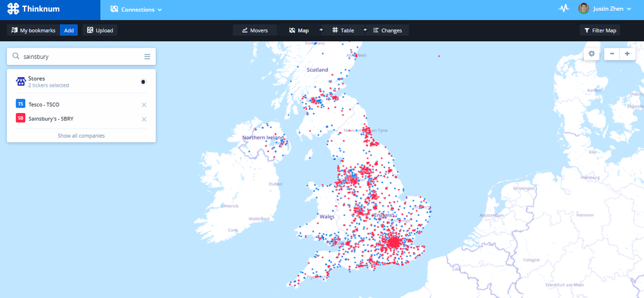644x298 pixels.
Task: Click the Cork map label
Action: [x=232, y=229]
